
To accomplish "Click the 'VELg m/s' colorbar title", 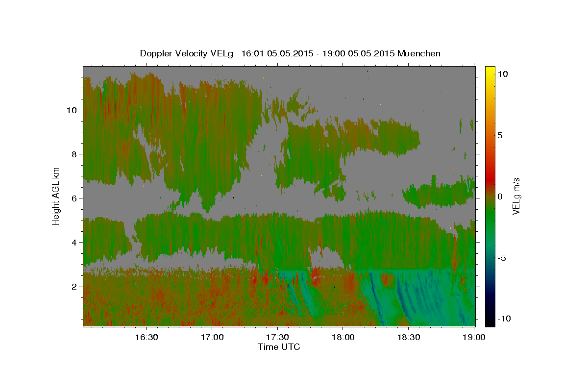I will [x=517, y=196].
